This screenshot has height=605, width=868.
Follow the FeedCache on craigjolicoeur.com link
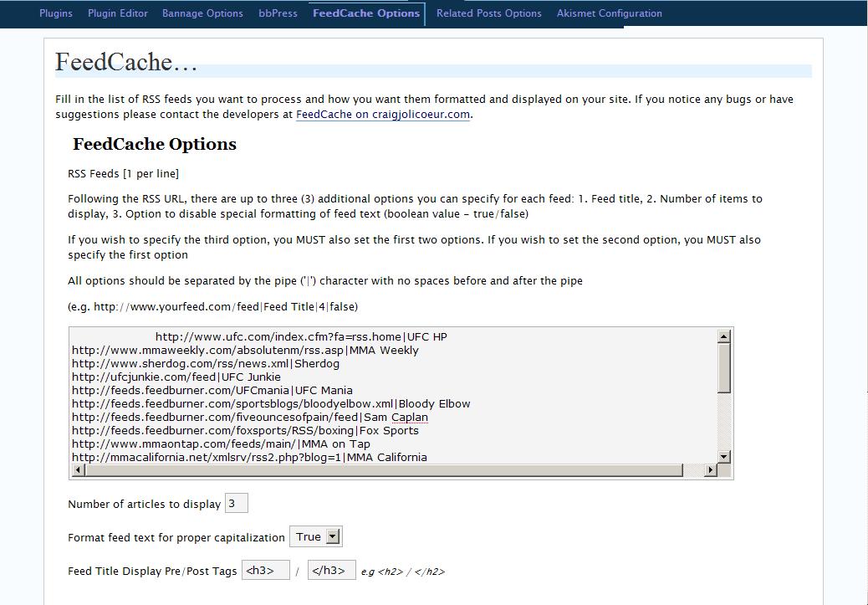click(x=382, y=115)
